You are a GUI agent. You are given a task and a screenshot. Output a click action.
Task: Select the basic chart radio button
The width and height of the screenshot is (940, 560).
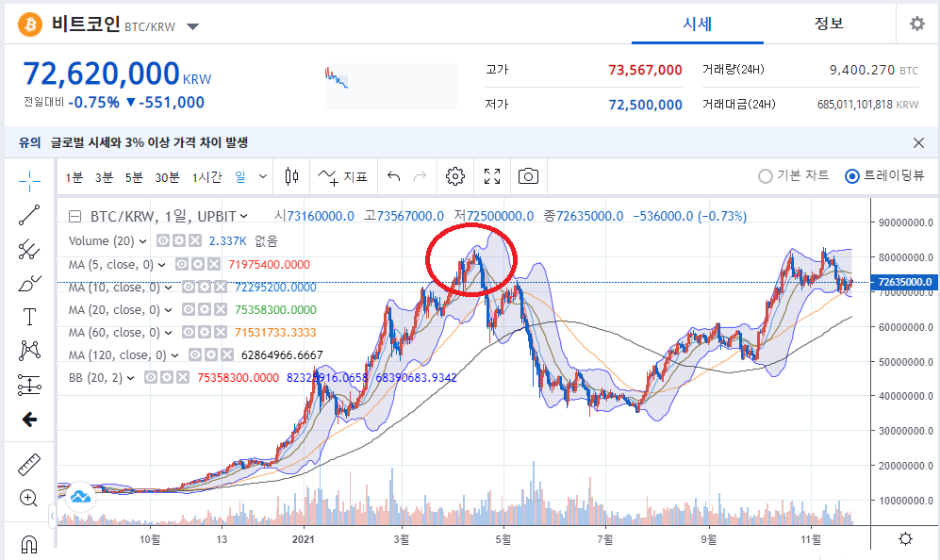[x=765, y=176]
